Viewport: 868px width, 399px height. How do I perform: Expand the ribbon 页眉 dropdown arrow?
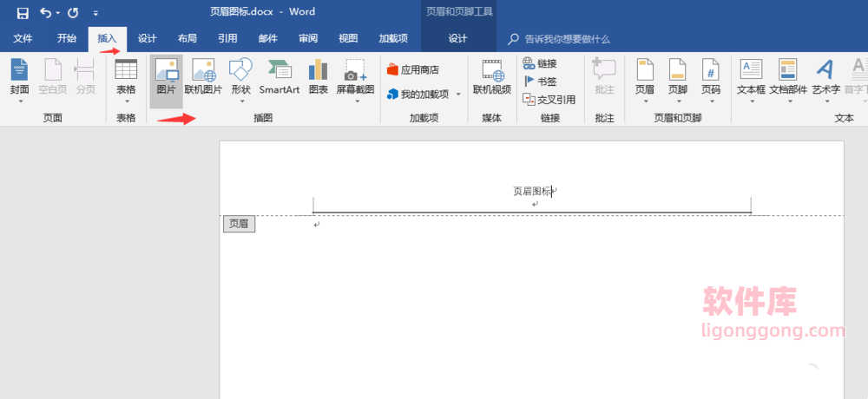click(x=646, y=101)
